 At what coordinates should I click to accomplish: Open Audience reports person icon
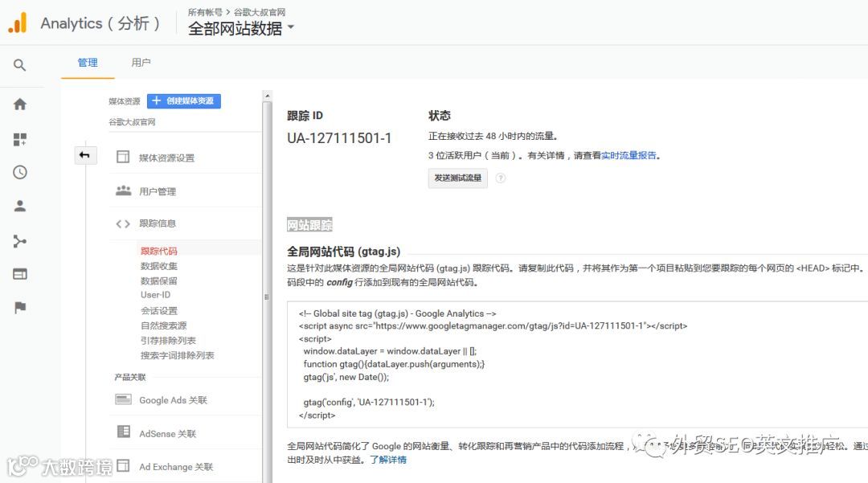20,207
